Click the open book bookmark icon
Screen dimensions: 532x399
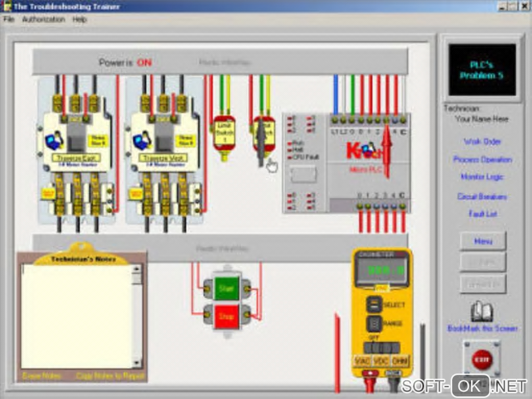pos(482,311)
